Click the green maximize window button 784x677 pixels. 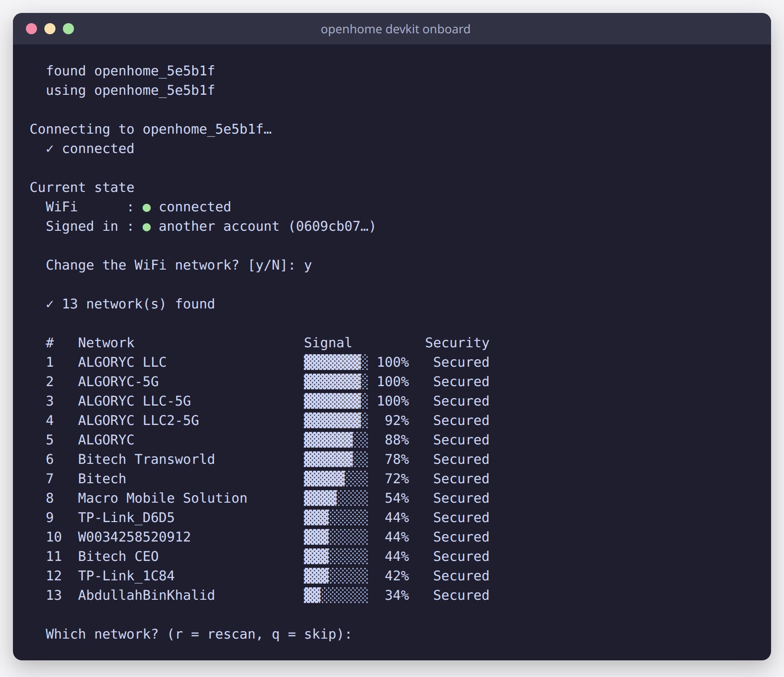(68, 29)
